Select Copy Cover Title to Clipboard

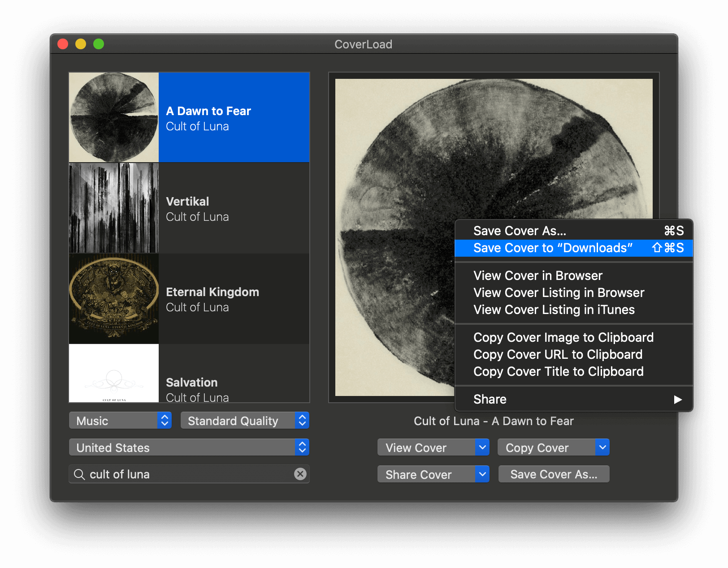pos(574,371)
